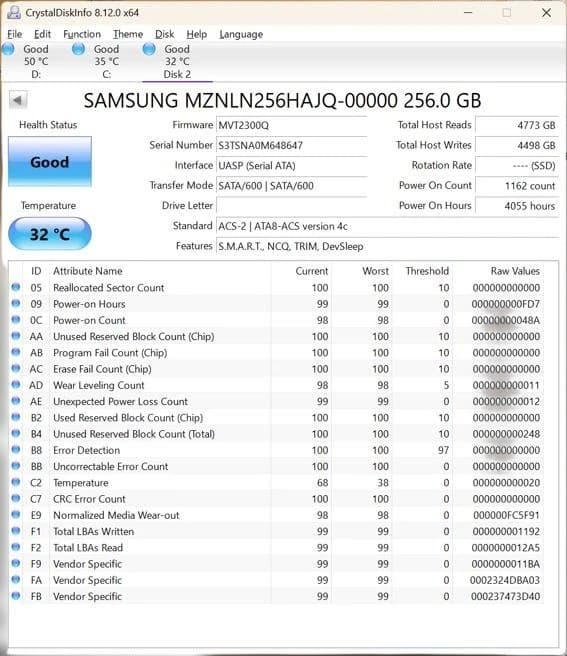Image resolution: width=567 pixels, height=656 pixels.
Task: Click Total Host Writes value 4498 GB
Action: pos(517,145)
